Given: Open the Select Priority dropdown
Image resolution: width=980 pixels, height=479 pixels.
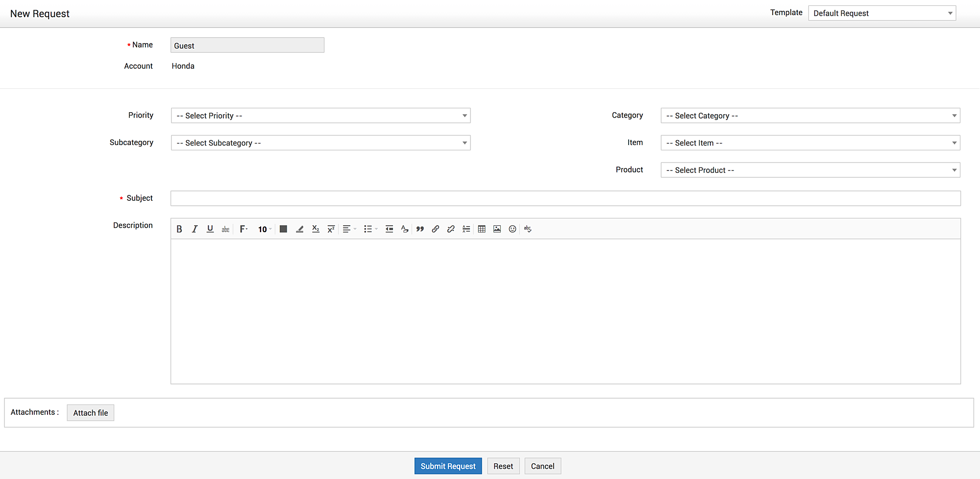Looking at the screenshot, I should 320,116.
